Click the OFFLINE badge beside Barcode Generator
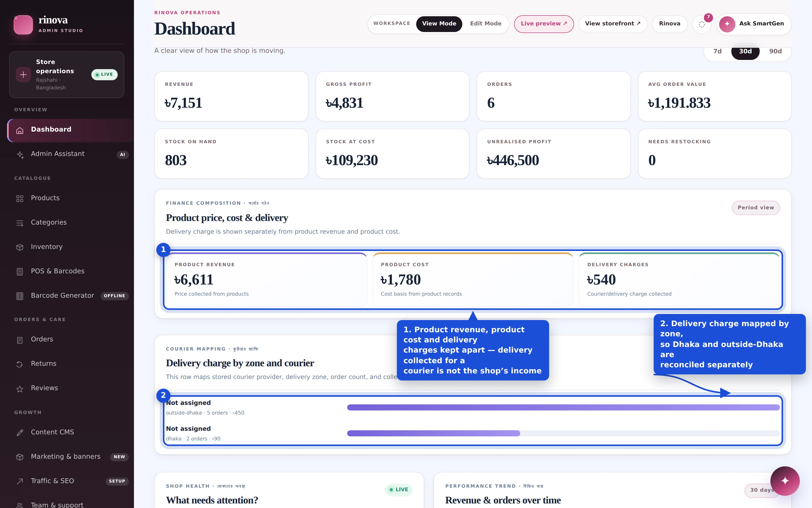 [114, 296]
